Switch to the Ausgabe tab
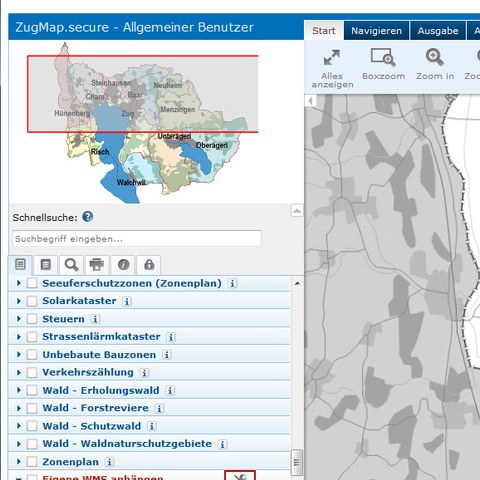Viewport: 480px width, 480px height. 438,31
